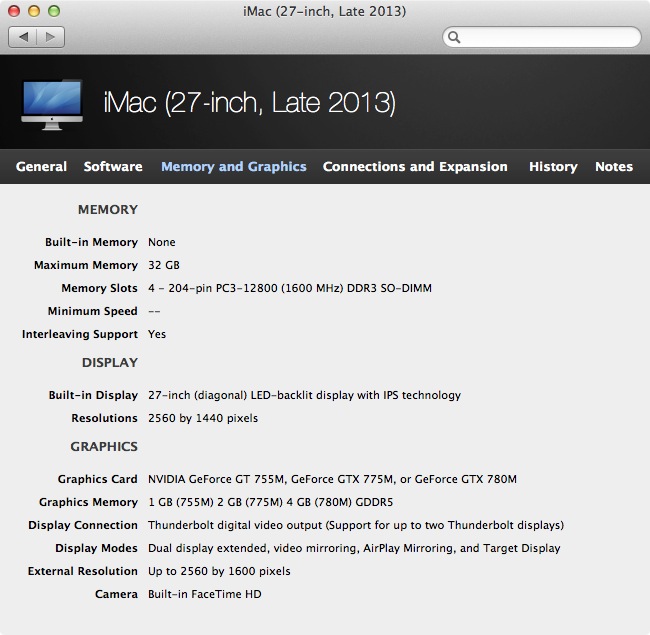Click the Interleaving Support label

[80, 334]
